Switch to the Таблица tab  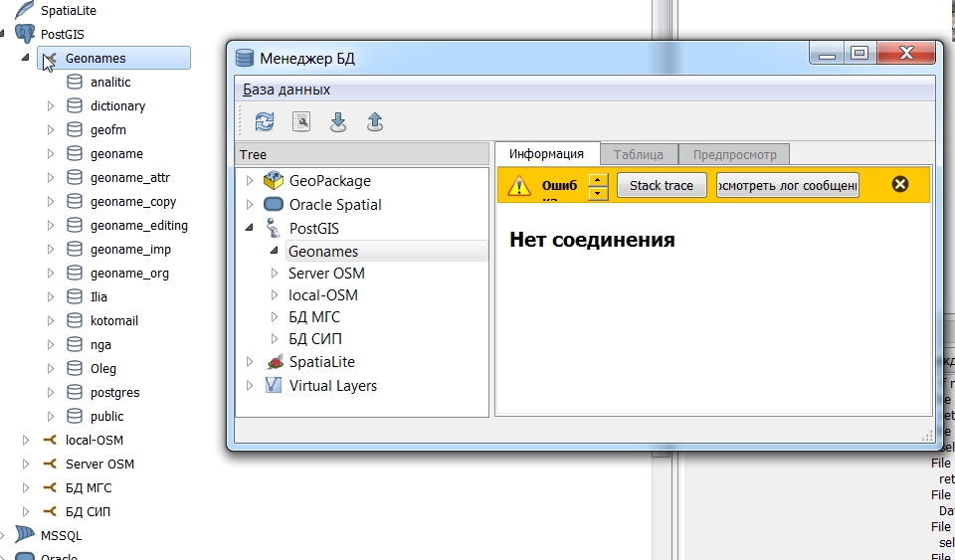coord(639,154)
